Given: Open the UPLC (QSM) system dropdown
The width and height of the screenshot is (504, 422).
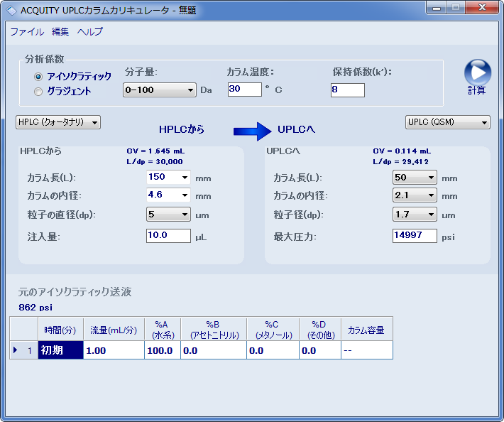Looking at the screenshot, I should click(x=448, y=122).
